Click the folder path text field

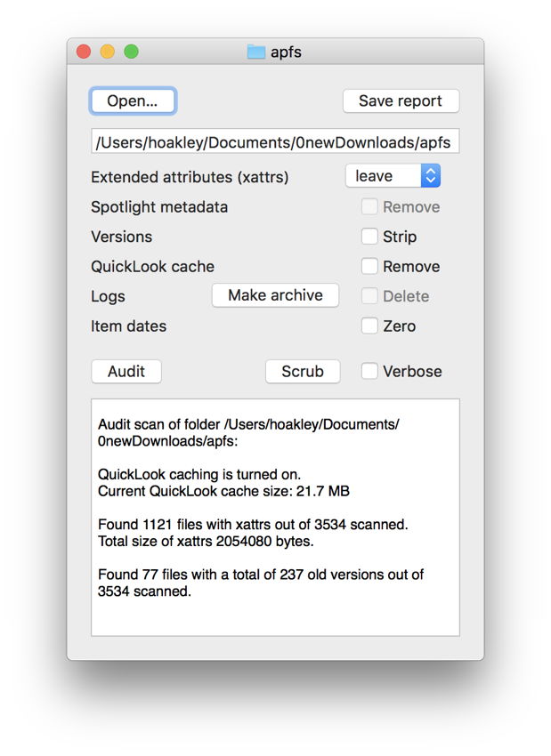point(275,142)
